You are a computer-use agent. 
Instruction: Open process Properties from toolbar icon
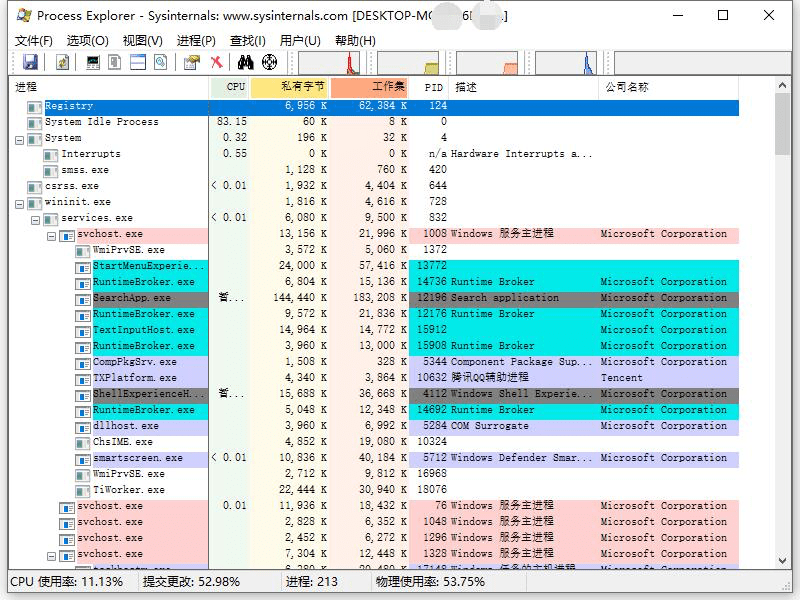tap(192, 62)
